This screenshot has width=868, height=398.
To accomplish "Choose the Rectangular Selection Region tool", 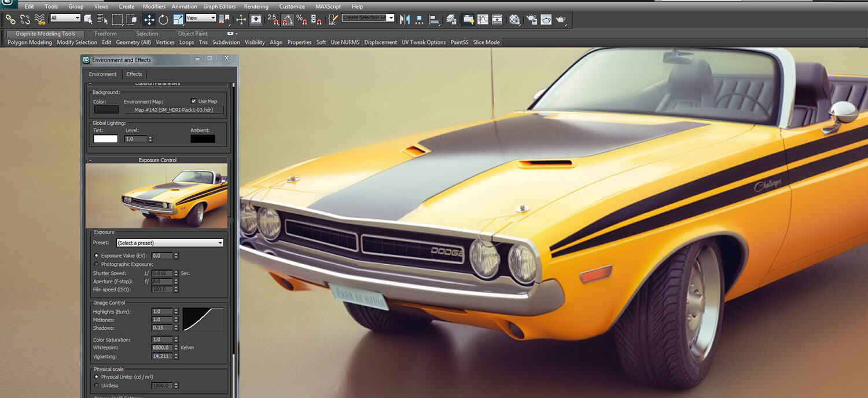I will click(117, 19).
